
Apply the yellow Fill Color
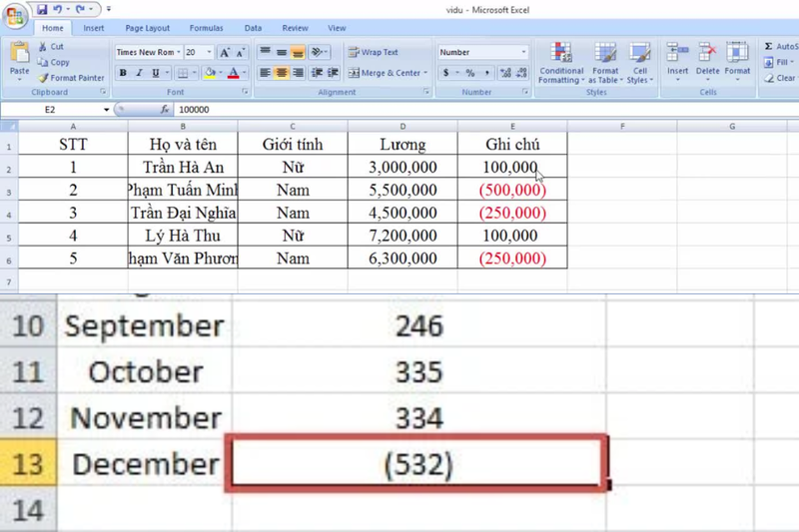click(210, 73)
